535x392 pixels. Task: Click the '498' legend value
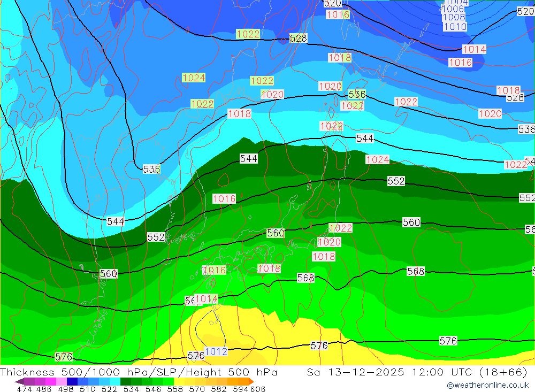[x=65, y=389]
